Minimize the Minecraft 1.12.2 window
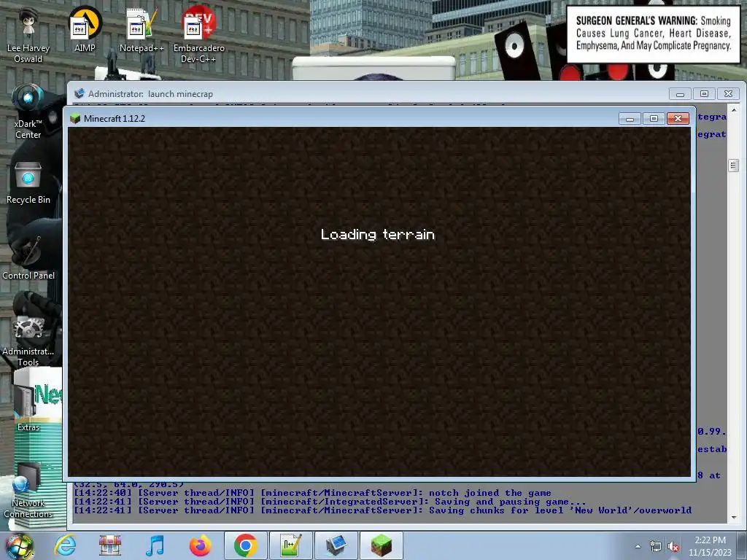 pyautogui.click(x=630, y=119)
